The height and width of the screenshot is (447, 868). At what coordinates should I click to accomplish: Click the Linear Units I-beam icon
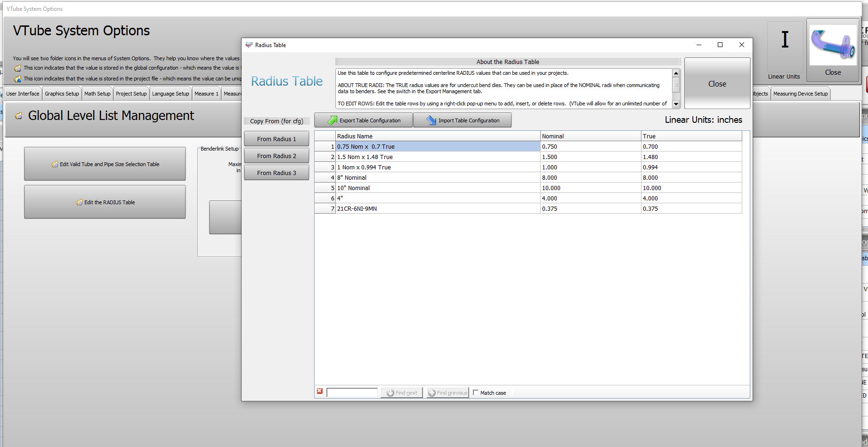click(x=785, y=40)
